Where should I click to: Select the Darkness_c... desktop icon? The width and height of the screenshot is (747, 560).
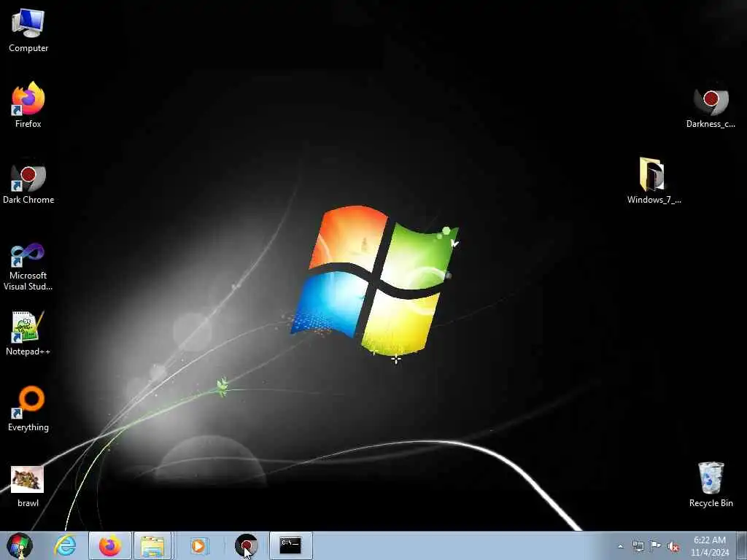click(x=711, y=107)
